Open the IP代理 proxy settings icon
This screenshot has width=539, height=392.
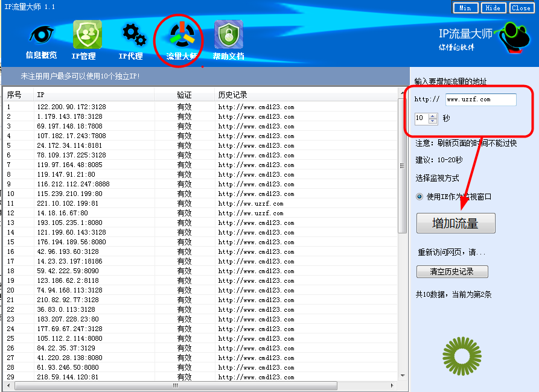(x=133, y=36)
